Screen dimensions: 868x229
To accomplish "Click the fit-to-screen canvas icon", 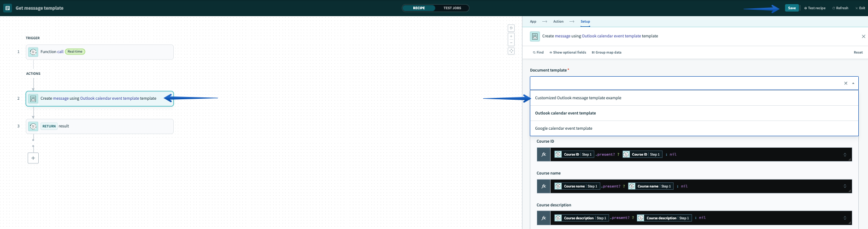I will pyautogui.click(x=511, y=51).
